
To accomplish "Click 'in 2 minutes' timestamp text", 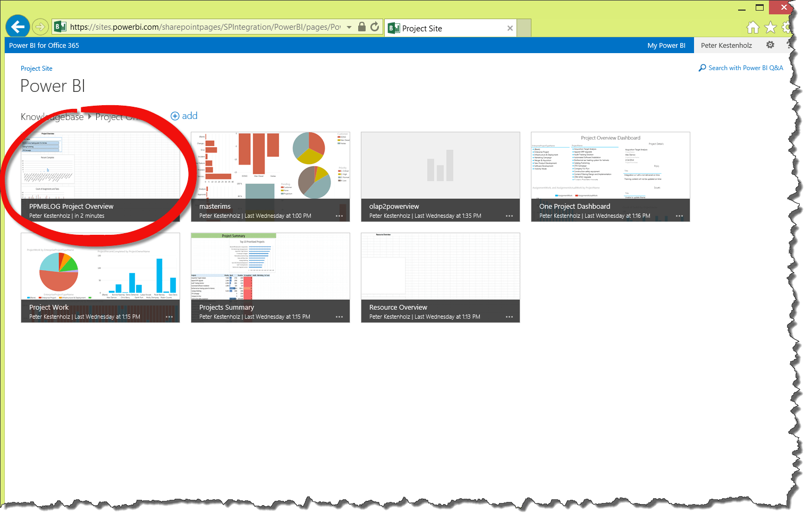I will (89, 216).
